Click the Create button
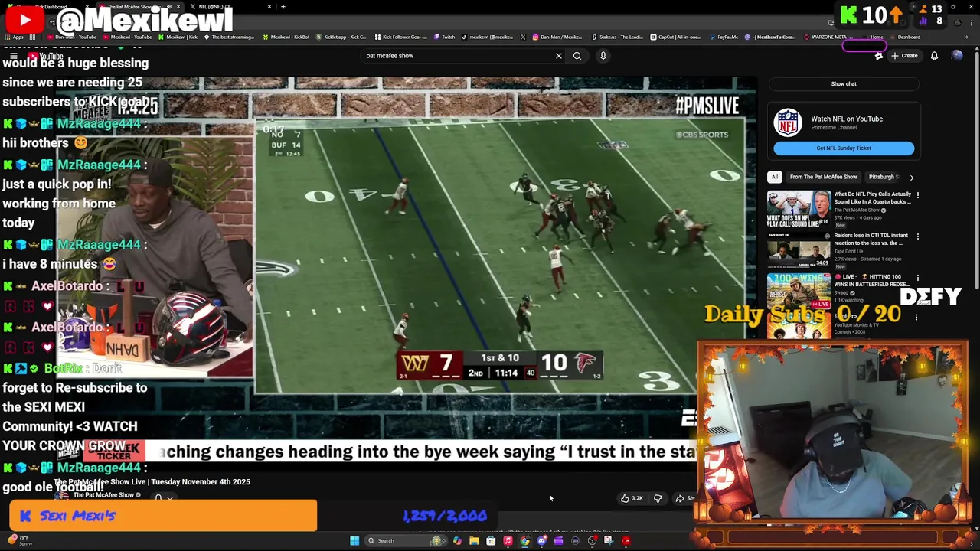 coord(903,56)
